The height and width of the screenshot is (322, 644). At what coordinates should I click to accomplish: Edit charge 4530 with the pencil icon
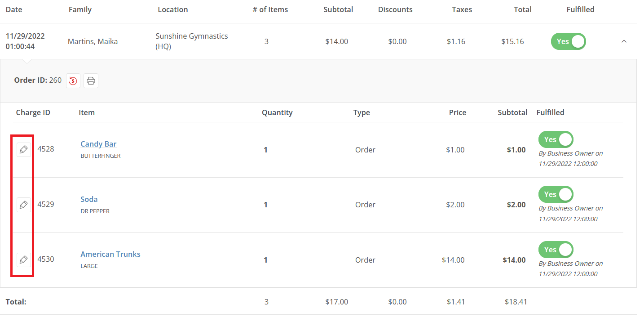tap(24, 259)
